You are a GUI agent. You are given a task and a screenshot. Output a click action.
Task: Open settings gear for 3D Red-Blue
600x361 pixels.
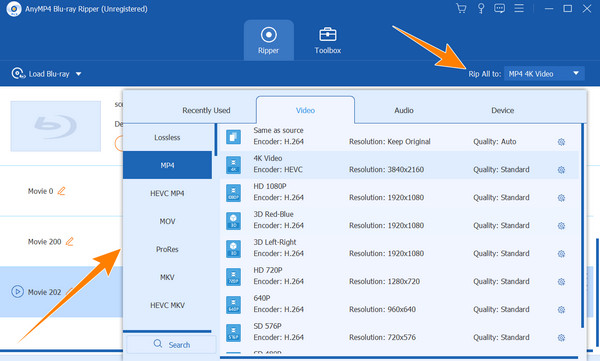tap(561, 226)
